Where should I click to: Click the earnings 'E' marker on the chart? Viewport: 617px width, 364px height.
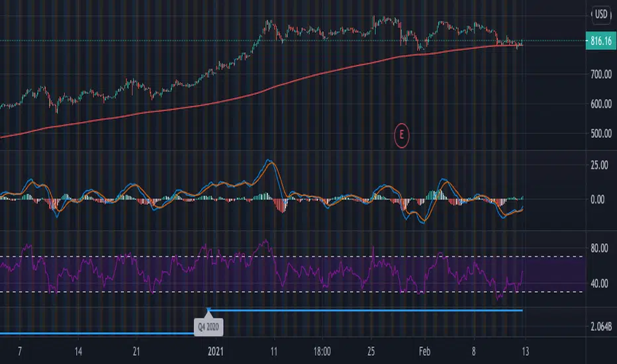[401, 136]
